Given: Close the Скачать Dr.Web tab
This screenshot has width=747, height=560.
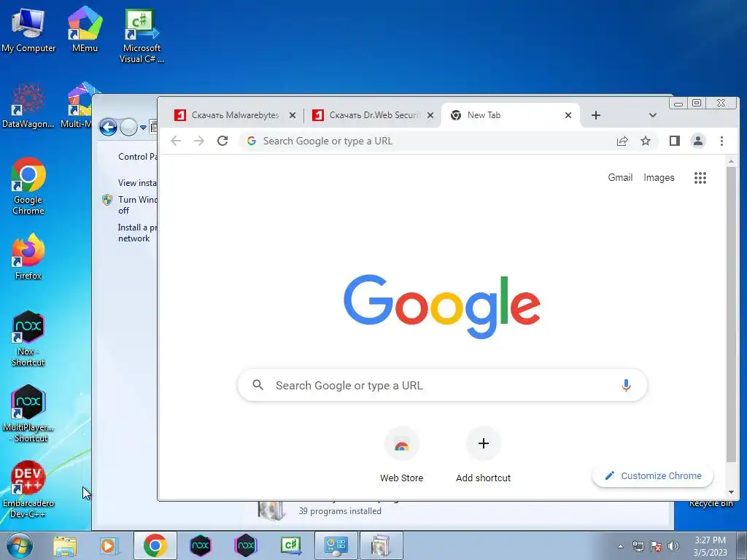Looking at the screenshot, I should tap(430, 115).
